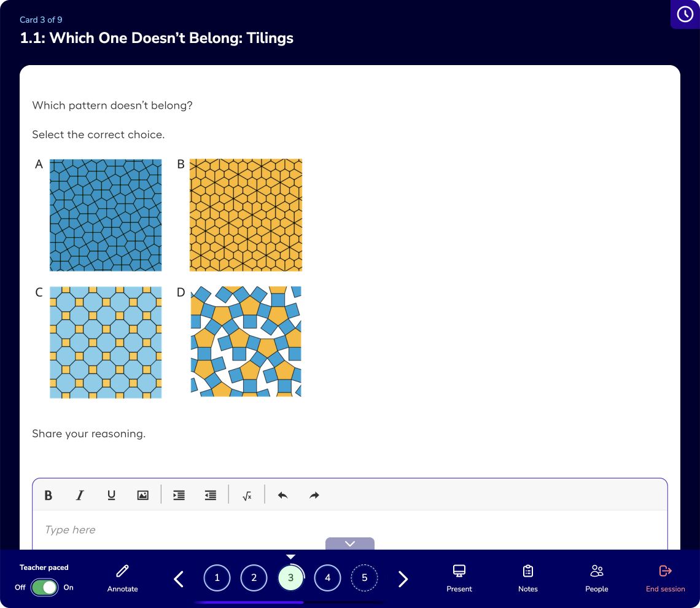Screen dimensions: 700x608
Task: Go to the next card arrow
Action: pos(403,579)
